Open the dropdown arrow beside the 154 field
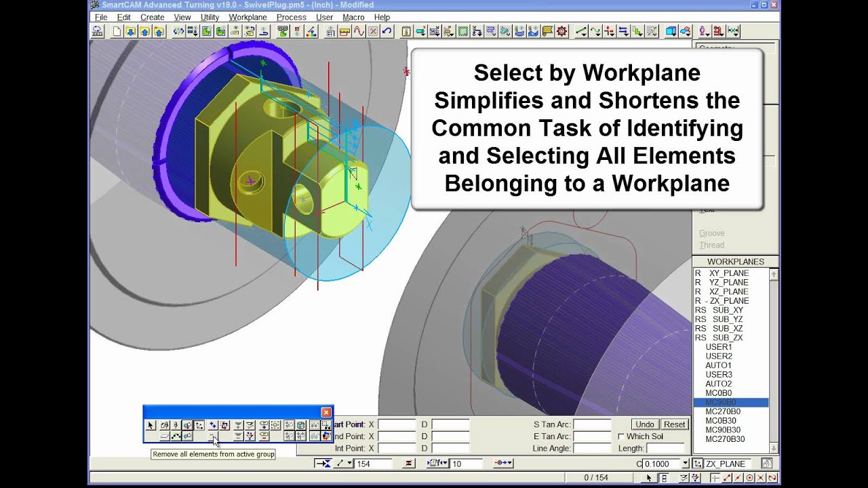This screenshot has width=868, height=488. 350,464
